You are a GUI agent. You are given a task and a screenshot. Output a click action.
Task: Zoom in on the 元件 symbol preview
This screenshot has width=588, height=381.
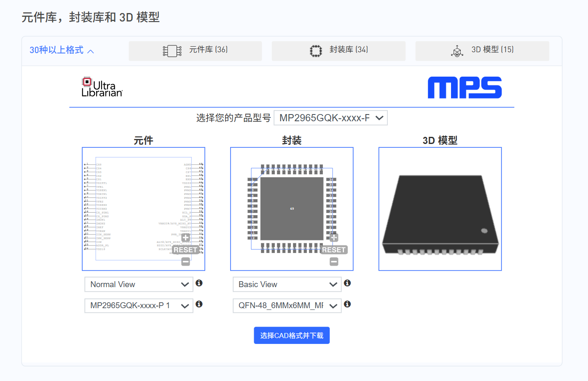185,238
